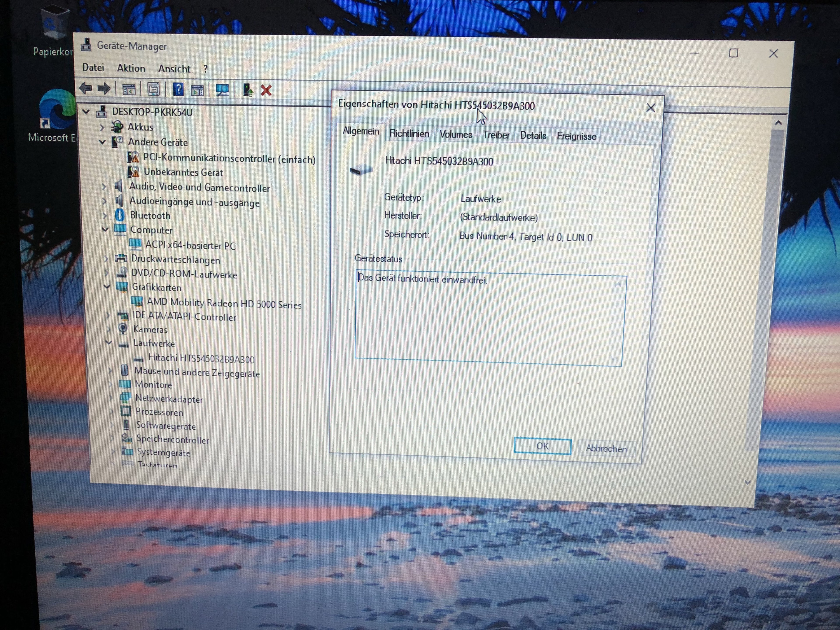
Task: Open the ? help menu
Action: 205,69
